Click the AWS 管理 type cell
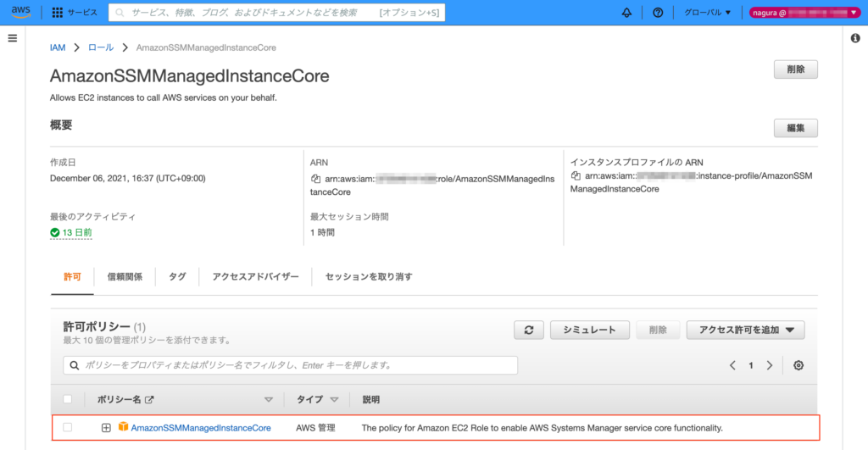Screen dimensions: 868x450 click(x=315, y=428)
